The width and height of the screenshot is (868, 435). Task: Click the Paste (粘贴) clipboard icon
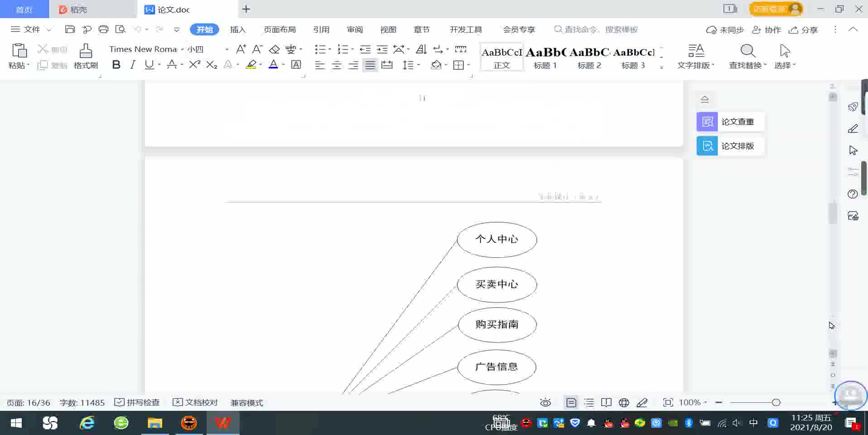pyautogui.click(x=19, y=51)
